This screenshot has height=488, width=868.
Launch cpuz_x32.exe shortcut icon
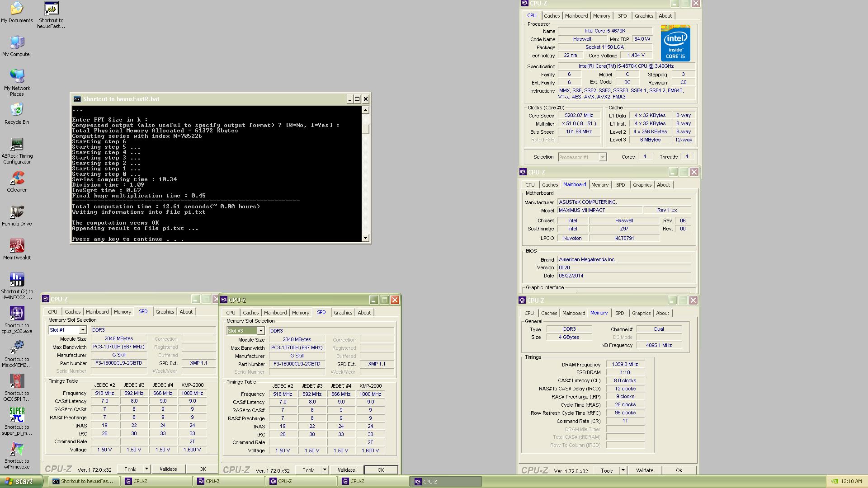coord(17,320)
